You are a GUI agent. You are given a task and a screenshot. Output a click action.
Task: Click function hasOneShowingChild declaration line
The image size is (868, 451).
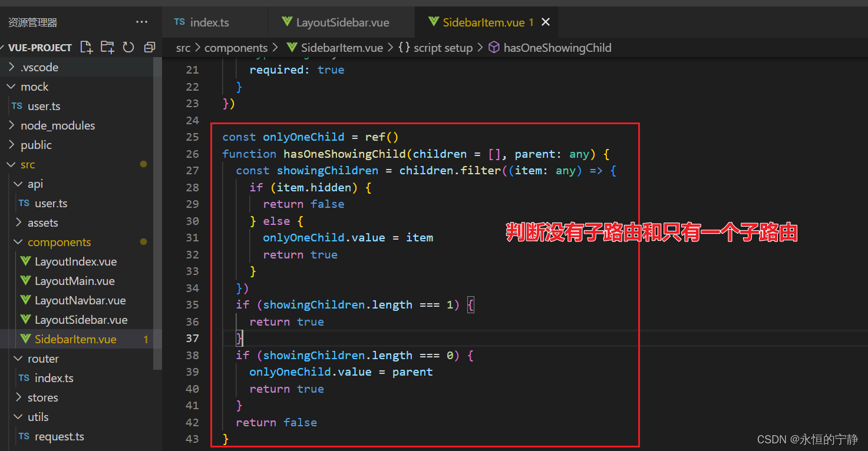[416, 154]
